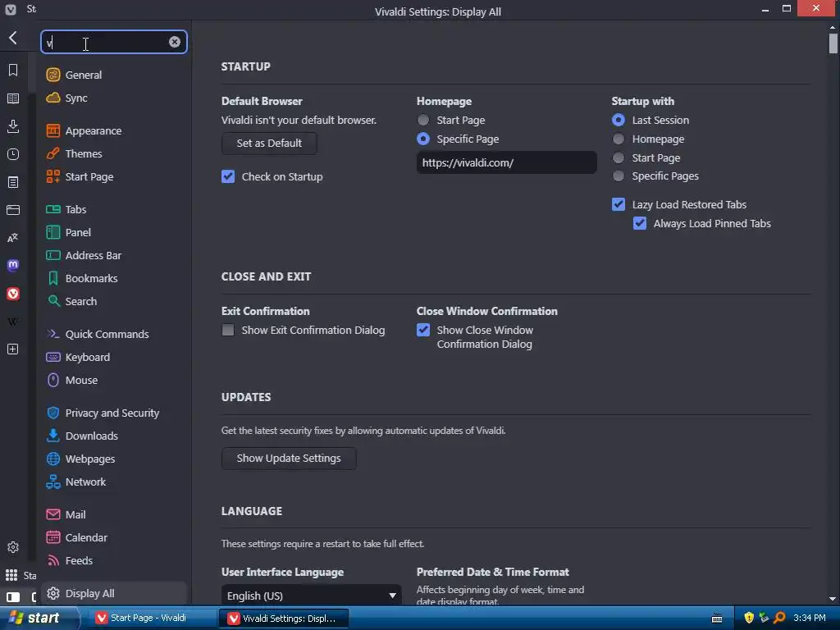Viewport: 840px width, 630px height.
Task: Open the Translate panel icon
Action: pyautogui.click(x=13, y=238)
